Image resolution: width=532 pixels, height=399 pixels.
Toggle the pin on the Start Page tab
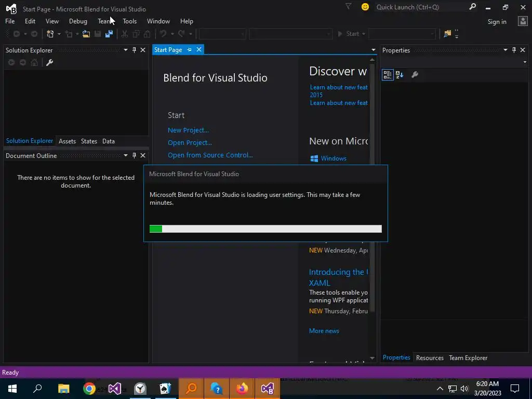point(189,50)
